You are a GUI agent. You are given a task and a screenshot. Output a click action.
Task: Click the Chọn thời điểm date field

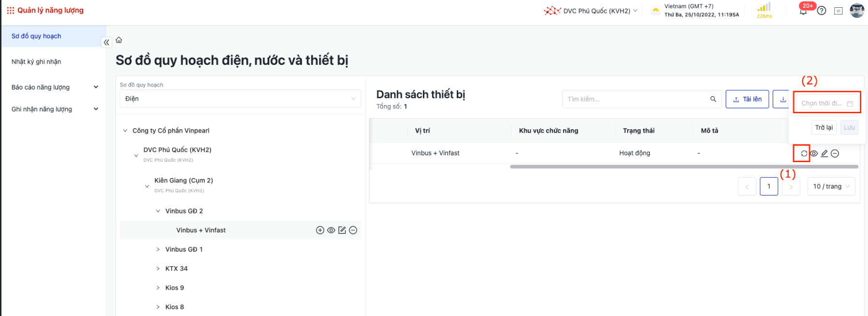[827, 103]
